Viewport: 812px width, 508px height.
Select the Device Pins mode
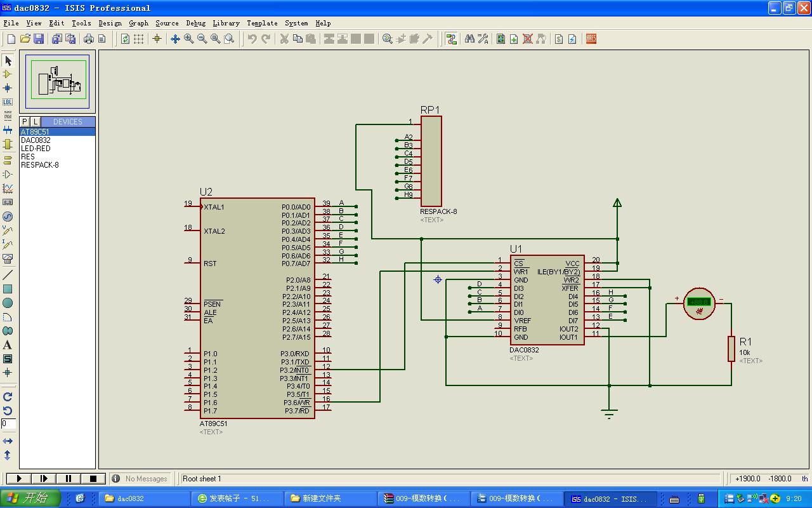(x=8, y=174)
